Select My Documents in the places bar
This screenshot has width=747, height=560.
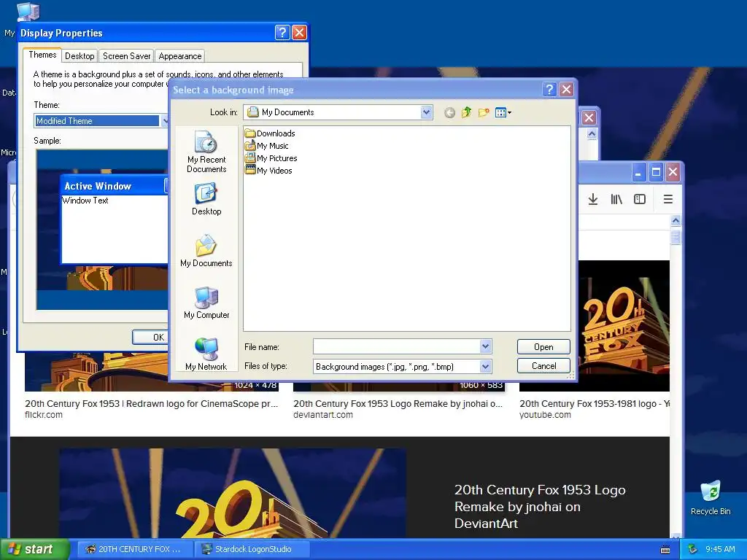(206, 251)
